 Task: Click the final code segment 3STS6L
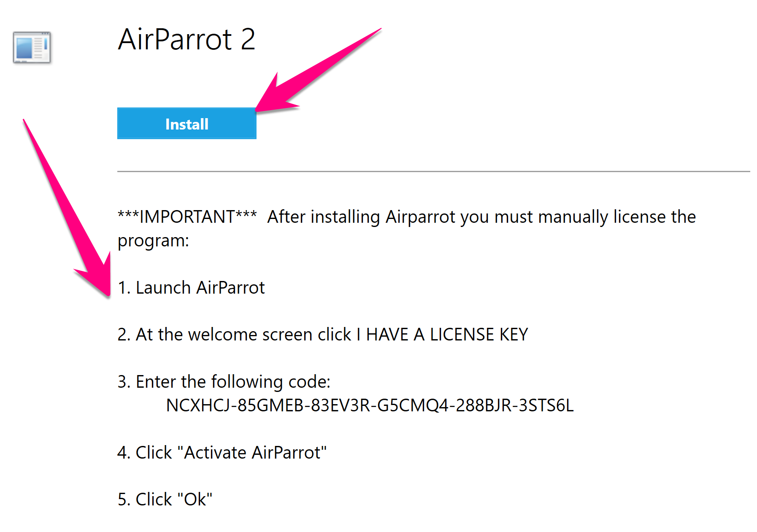(x=546, y=405)
